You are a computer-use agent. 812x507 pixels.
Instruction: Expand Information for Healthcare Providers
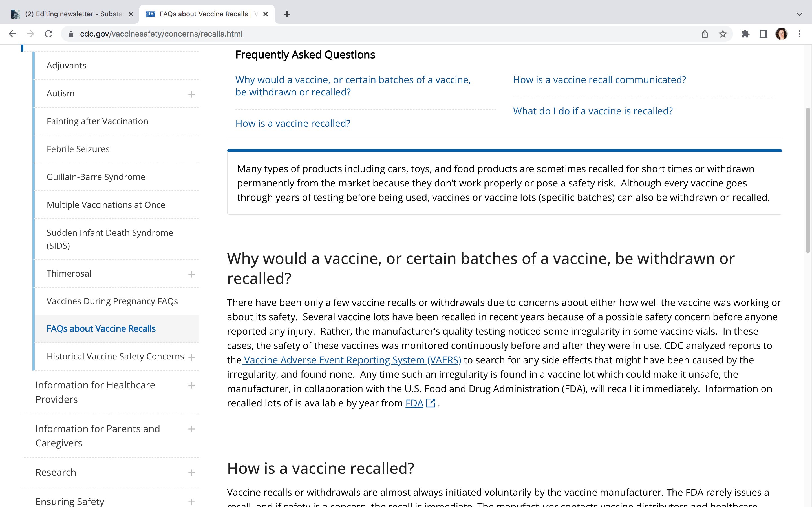coord(192,385)
